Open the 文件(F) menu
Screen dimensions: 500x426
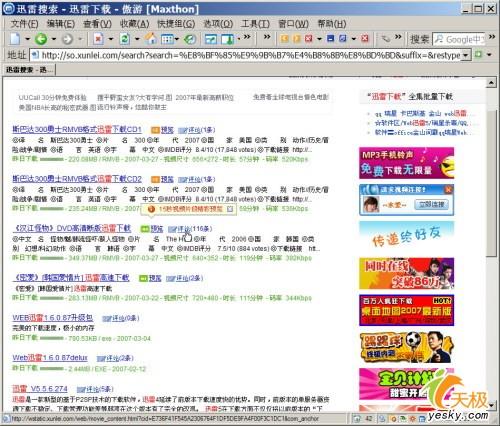[24, 24]
